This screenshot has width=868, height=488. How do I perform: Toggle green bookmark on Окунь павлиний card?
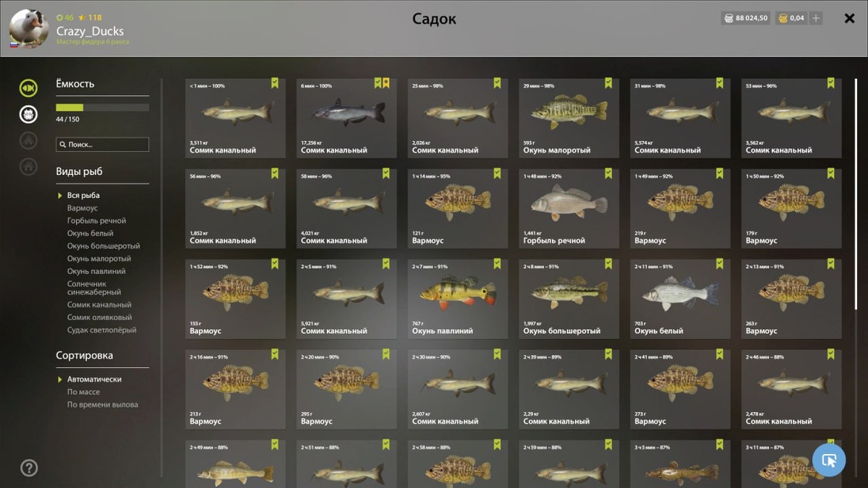(498, 264)
